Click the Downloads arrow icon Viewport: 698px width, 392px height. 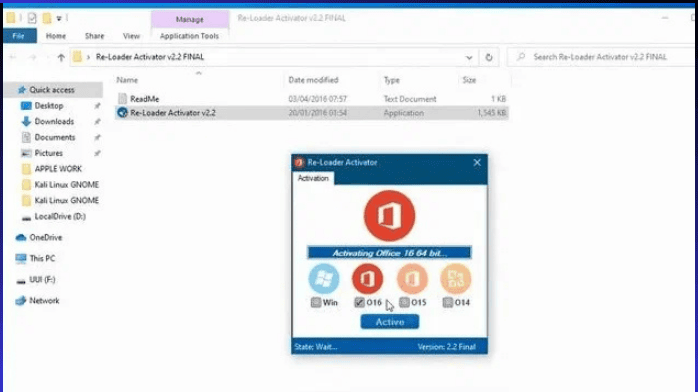pos(26,121)
